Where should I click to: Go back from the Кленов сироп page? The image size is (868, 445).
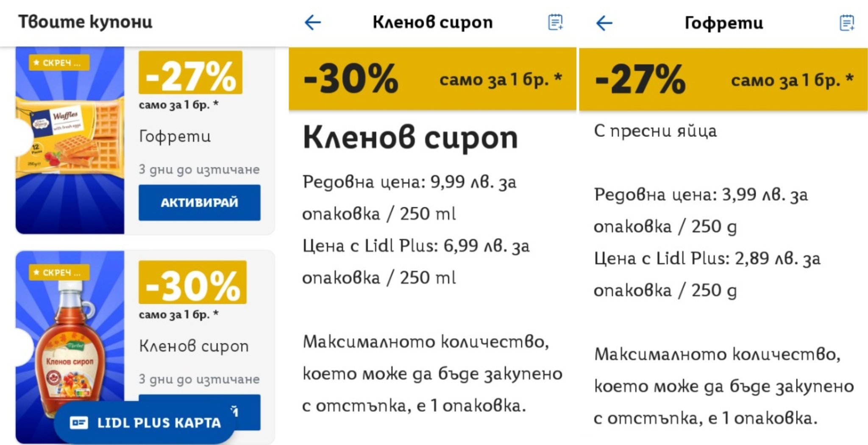point(313,22)
